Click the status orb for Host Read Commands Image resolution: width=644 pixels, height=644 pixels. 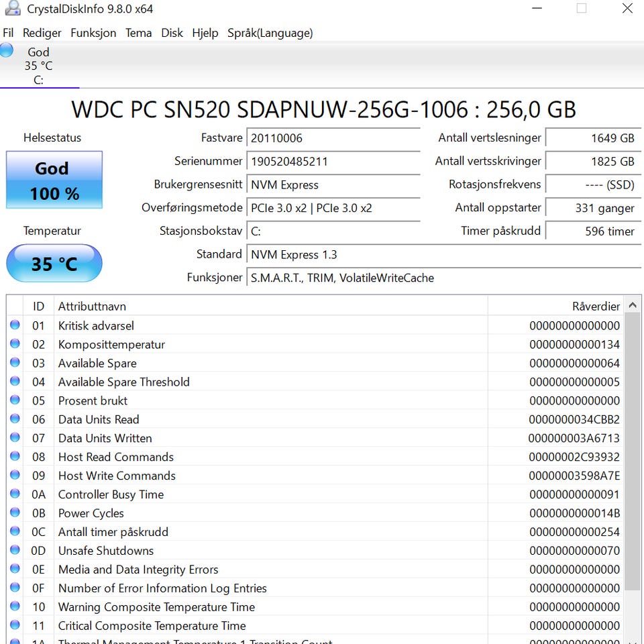[x=15, y=456]
